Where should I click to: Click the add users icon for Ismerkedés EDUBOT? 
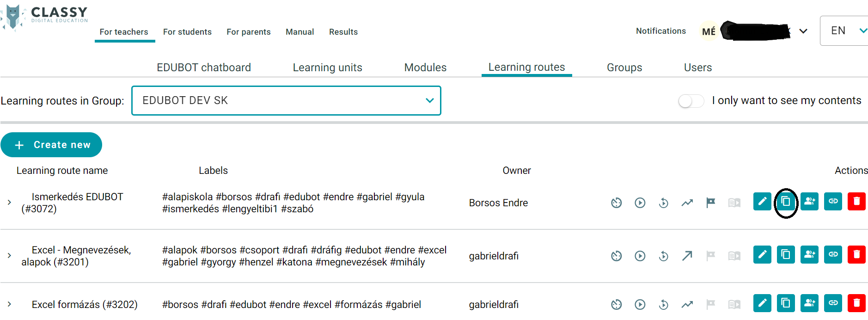click(x=809, y=202)
